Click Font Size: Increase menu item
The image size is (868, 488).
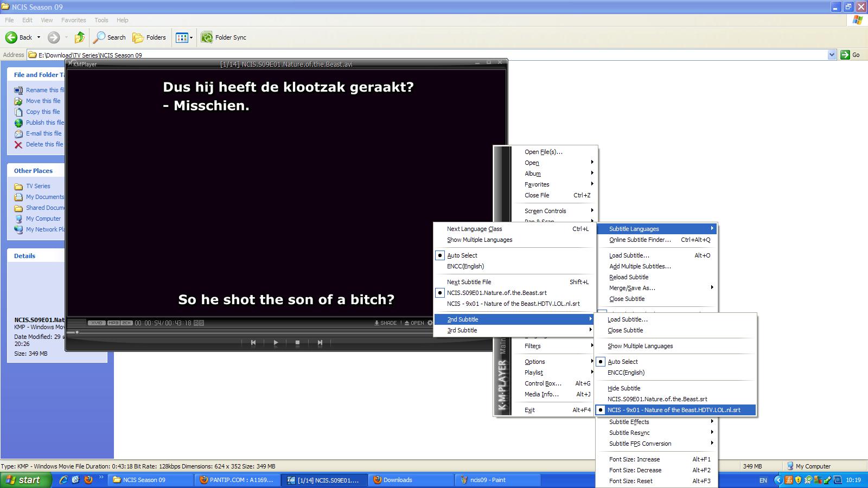pos(657,459)
